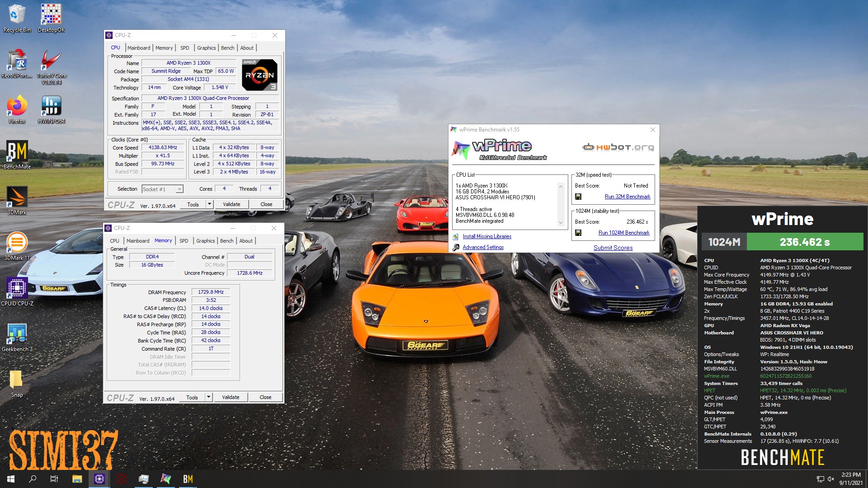This screenshot has width=868, height=488.
Task: Open Advanced Settings link in wPrime
Action: pos(483,247)
